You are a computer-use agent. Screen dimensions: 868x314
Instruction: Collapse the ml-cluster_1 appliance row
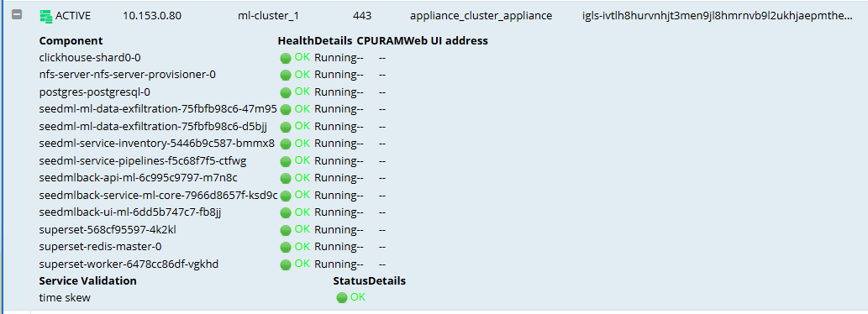[x=17, y=15]
